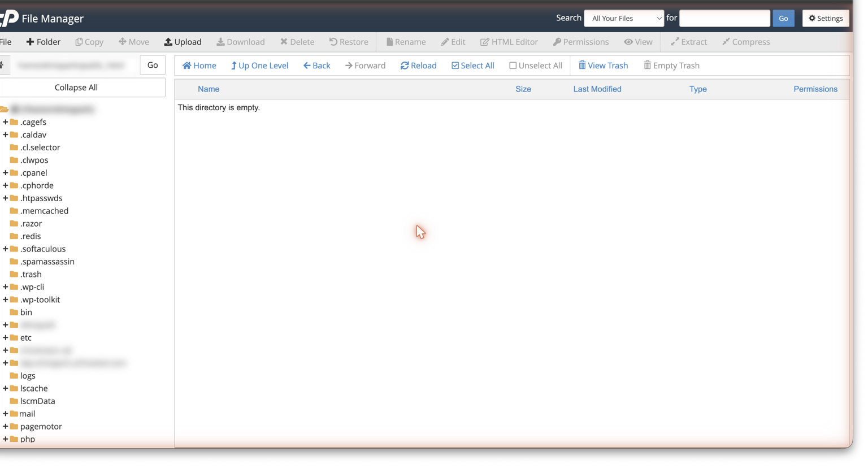Click the Restore toolbar button

349,42
